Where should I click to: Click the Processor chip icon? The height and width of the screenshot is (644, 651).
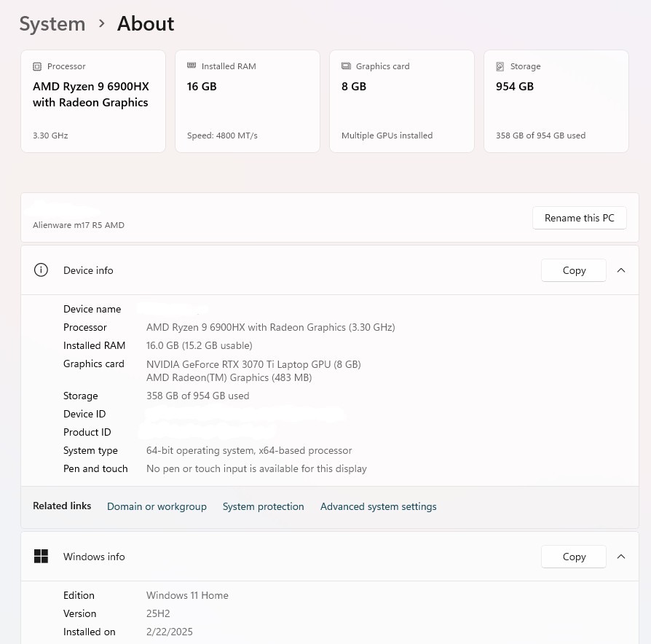click(x=37, y=66)
